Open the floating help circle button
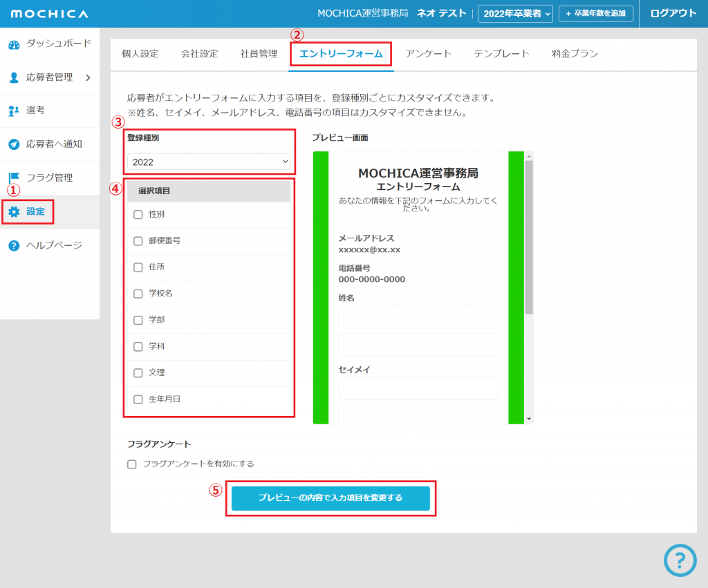This screenshot has height=588, width=708. [680, 560]
